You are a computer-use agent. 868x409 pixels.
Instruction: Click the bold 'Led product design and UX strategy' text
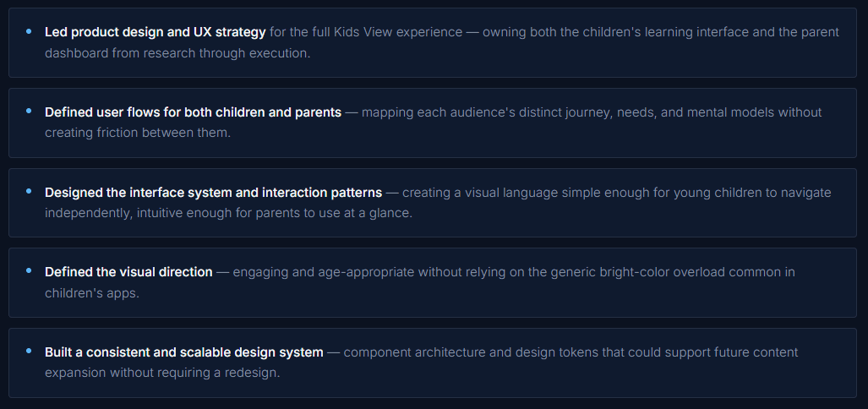[x=155, y=32]
